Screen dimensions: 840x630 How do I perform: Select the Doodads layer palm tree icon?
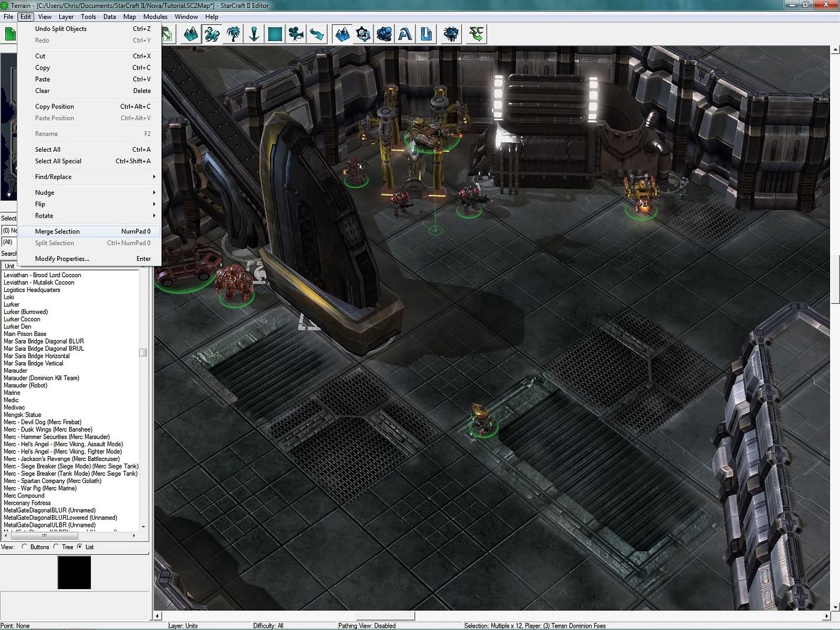coord(233,34)
